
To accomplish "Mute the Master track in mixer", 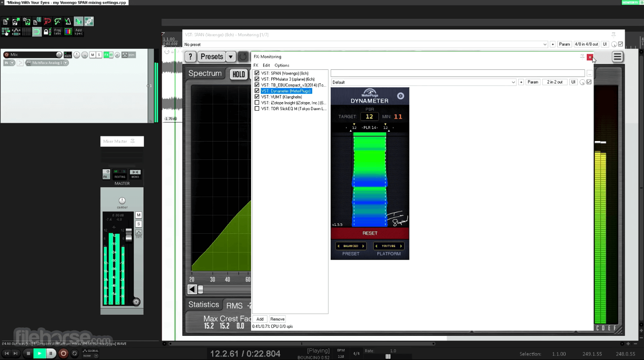I will [x=139, y=215].
